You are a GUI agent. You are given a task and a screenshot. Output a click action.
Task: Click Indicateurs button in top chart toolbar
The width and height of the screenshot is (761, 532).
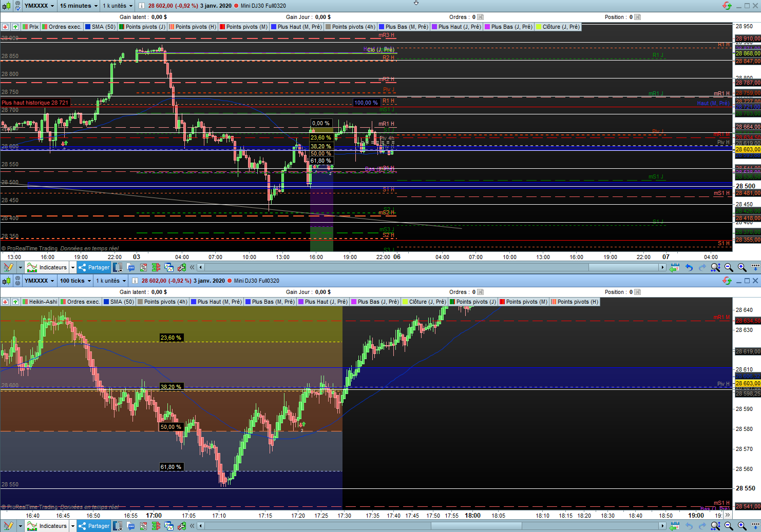(x=47, y=267)
